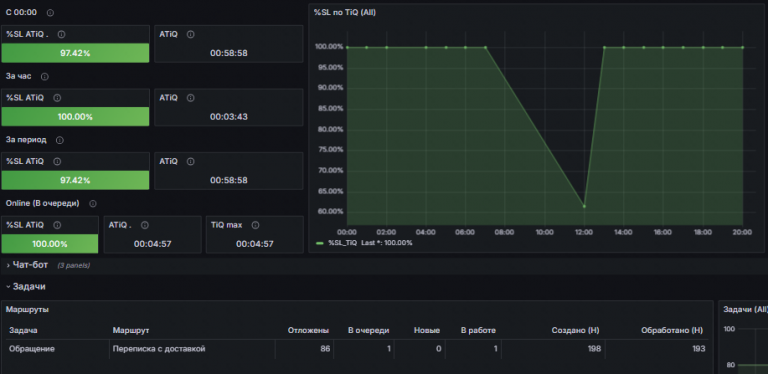Click info icon on %SL ATiQ panel under За час
768x374 pixels.
[57, 98]
